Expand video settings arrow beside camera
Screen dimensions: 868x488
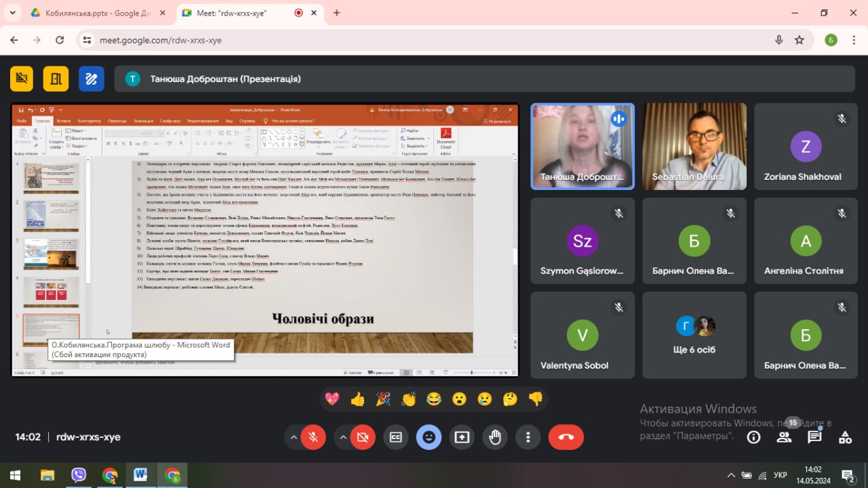pos(342,437)
